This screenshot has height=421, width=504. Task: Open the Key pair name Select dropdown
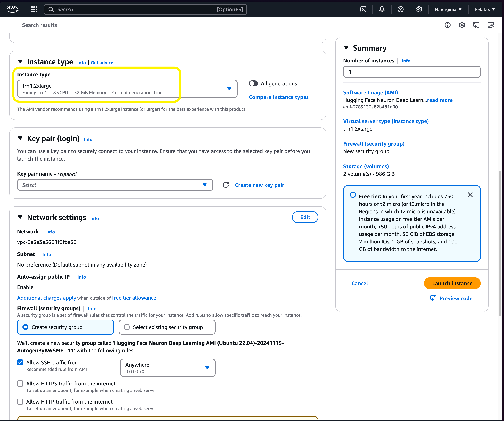coord(115,185)
